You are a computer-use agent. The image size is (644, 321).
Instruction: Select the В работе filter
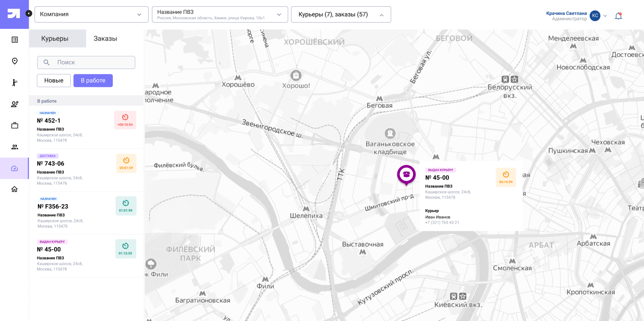93,81
